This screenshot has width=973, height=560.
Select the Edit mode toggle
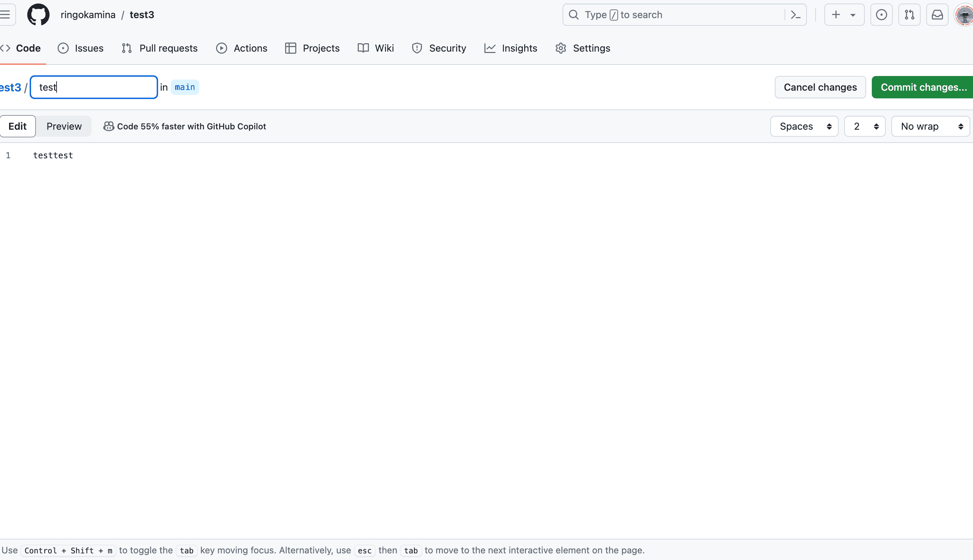coord(18,126)
